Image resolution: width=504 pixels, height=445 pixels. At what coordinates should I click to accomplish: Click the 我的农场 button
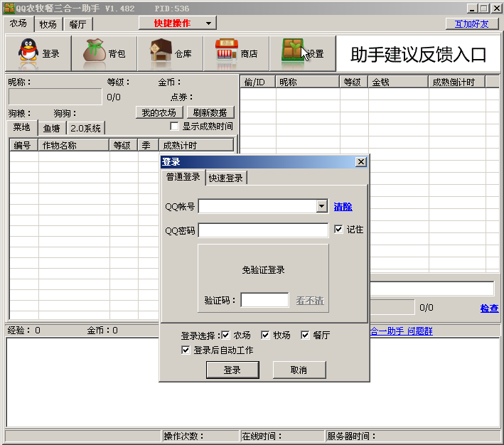[x=159, y=112]
